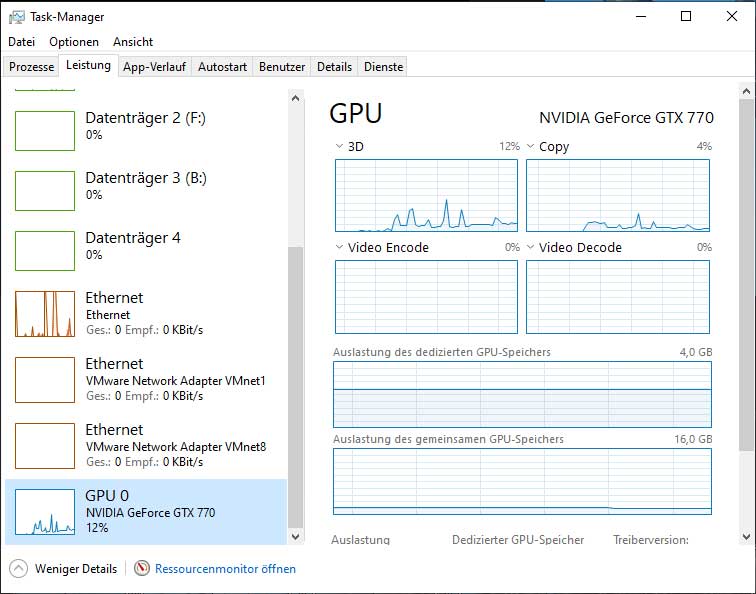Select the Datenträger 3 (B:) label
Image resolution: width=756 pixels, height=594 pixels.
click(x=146, y=178)
